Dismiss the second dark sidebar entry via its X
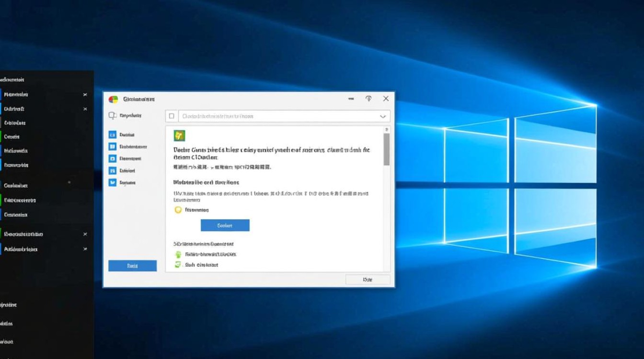Viewport: 644px width, 359px height. [85, 109]
